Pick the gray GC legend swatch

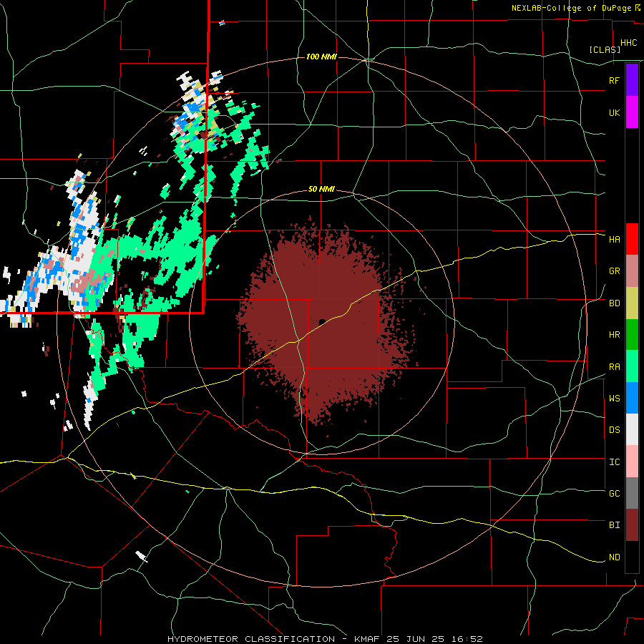(632, 493)
